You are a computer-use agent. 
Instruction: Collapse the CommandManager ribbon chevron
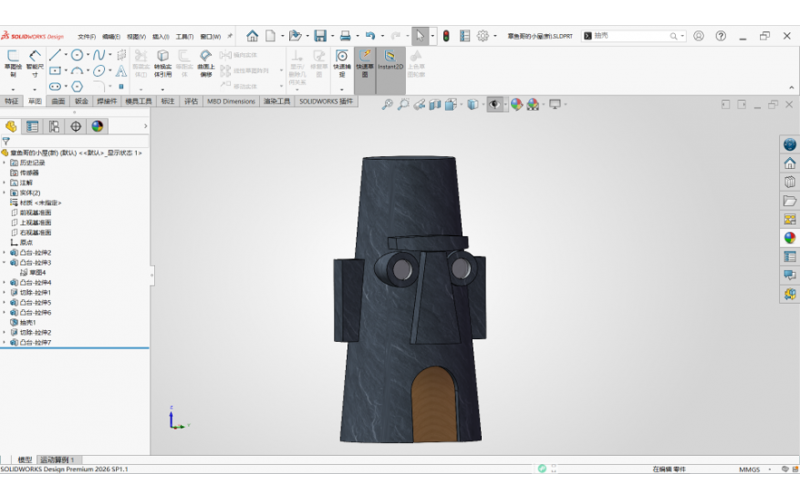(791, 88)
